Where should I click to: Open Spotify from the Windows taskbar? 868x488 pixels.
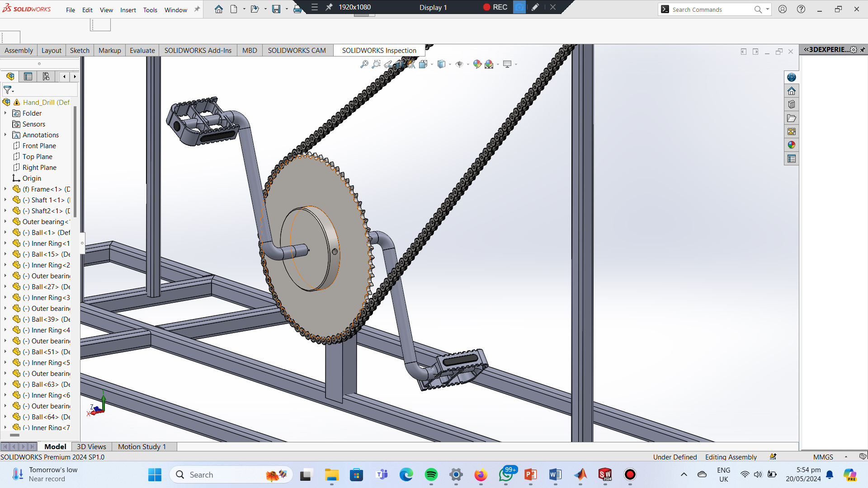point(431,474)
